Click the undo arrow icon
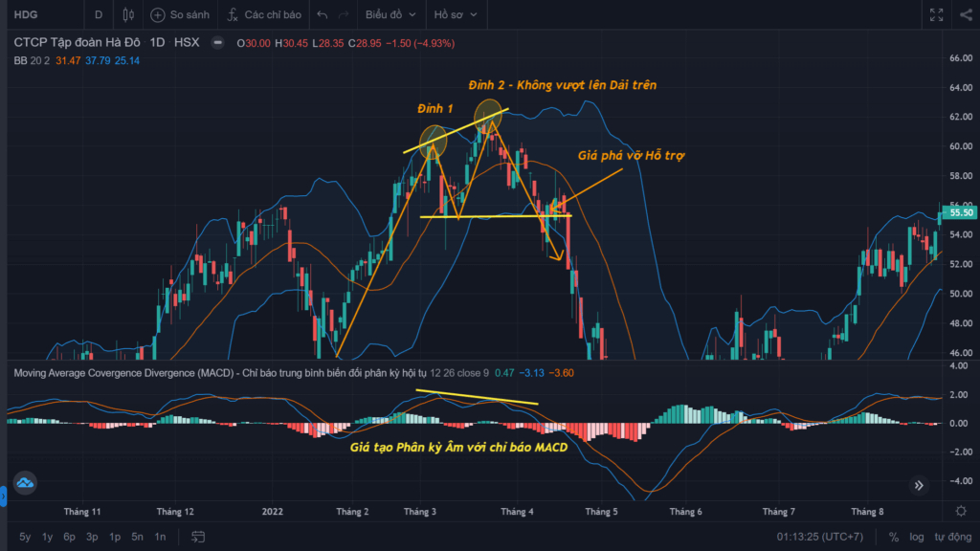 tap(322, 14)
